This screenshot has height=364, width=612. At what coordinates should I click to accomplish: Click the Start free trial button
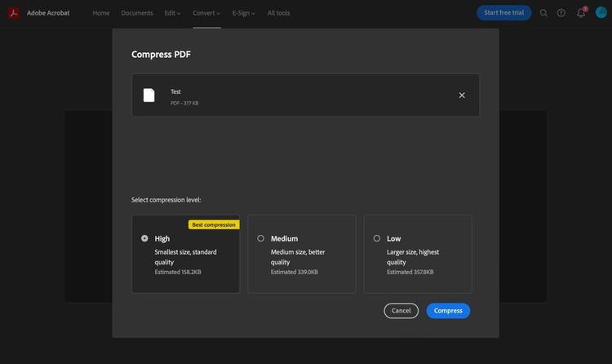503,13
